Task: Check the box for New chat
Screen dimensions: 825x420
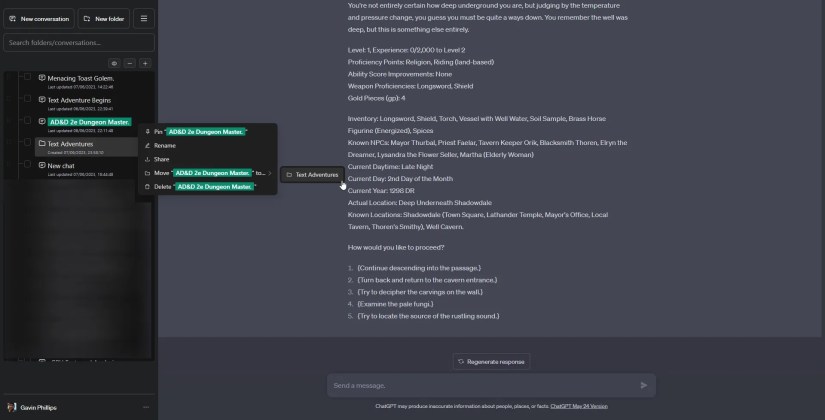Action: pyautogui.click(x=27, y=164)
